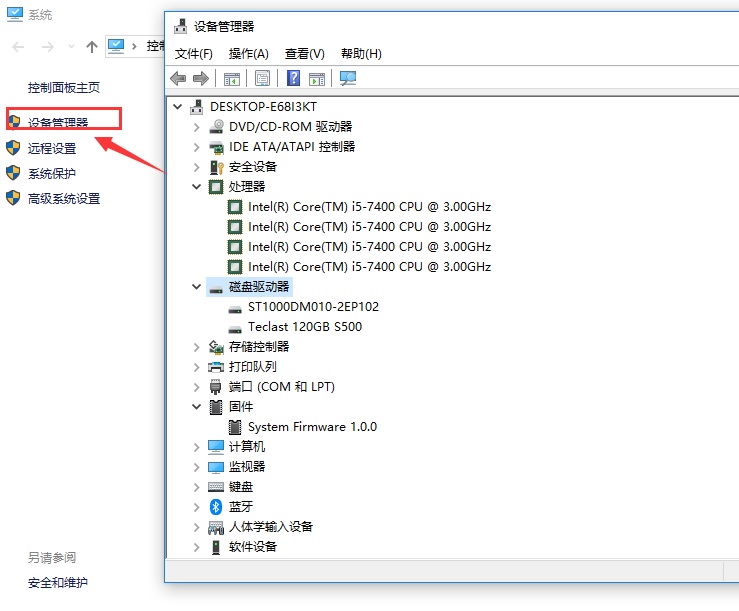Open 高级系统设置 link in System sidebar
Viewport: 739px width, 611px height.
coord(64,198)
